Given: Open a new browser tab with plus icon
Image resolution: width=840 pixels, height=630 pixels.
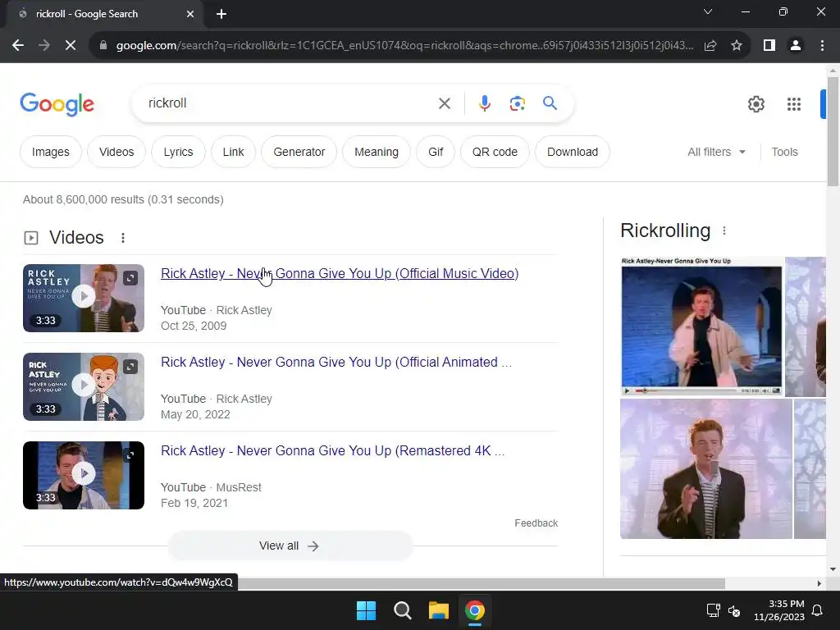Looking at the screenshot, I should pyautogui.click(x=221, y=15).
